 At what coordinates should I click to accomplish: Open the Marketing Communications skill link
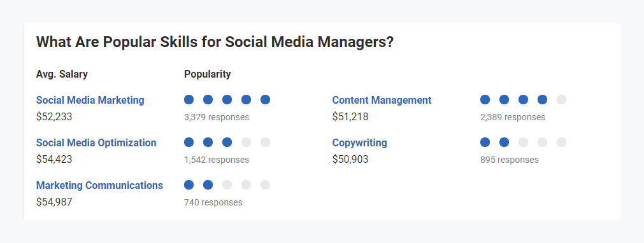(x=99, y=185)
